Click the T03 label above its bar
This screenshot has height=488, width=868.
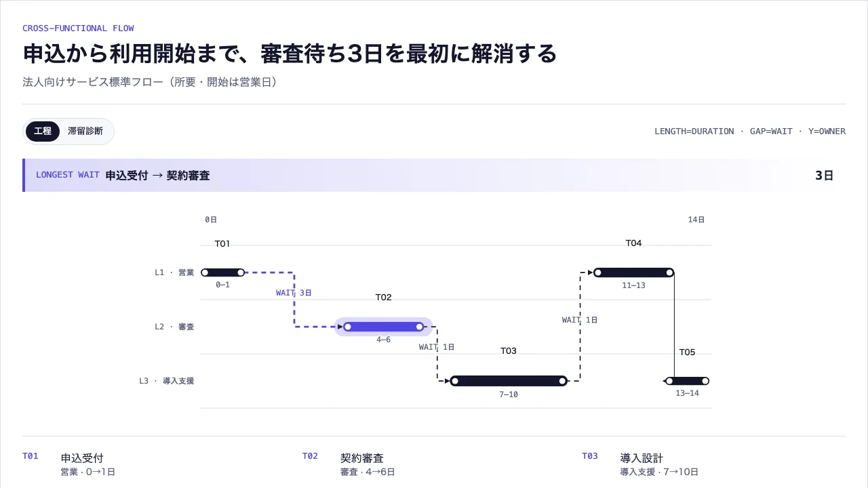tap(509, 351)
